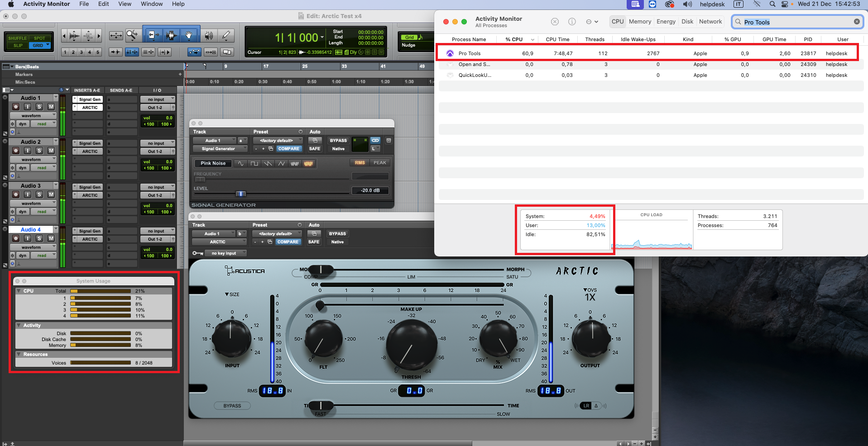Enable Spot edit mode

[x=40, y=38]
